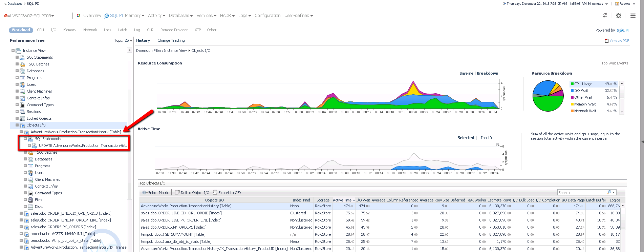Screen dimensions: 644x252
Task: Click the Estimate Rows column header
Action: [499, 200]
